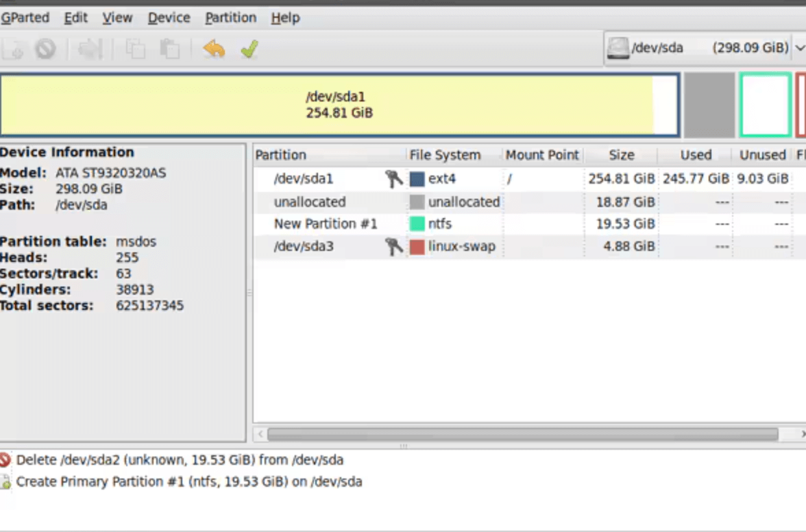Click the lock key icon beside /dev/sda3
This screenshot has height=532, width=806.
click(394, 247)
